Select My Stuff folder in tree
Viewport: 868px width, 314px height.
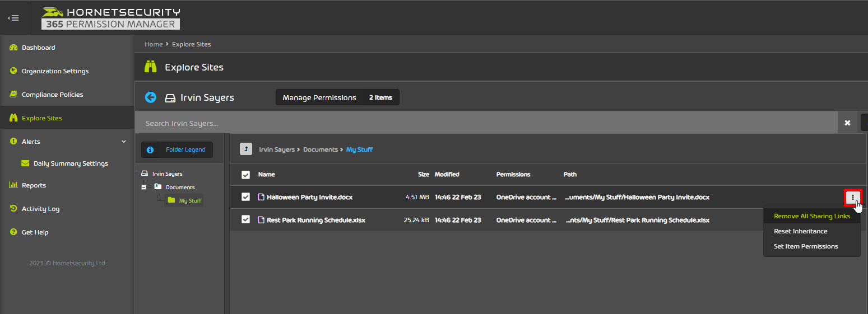[x=190, y=200]
